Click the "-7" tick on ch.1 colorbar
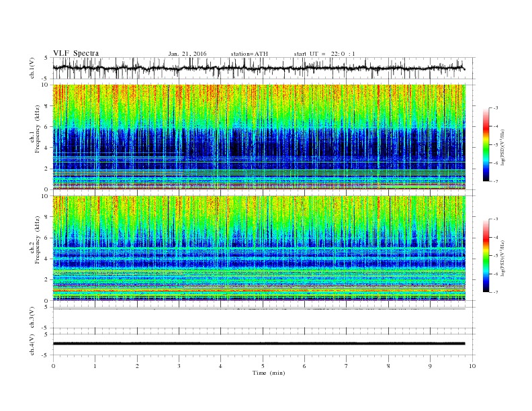This screenshot has height=411, width=532. tap(496, 181)
